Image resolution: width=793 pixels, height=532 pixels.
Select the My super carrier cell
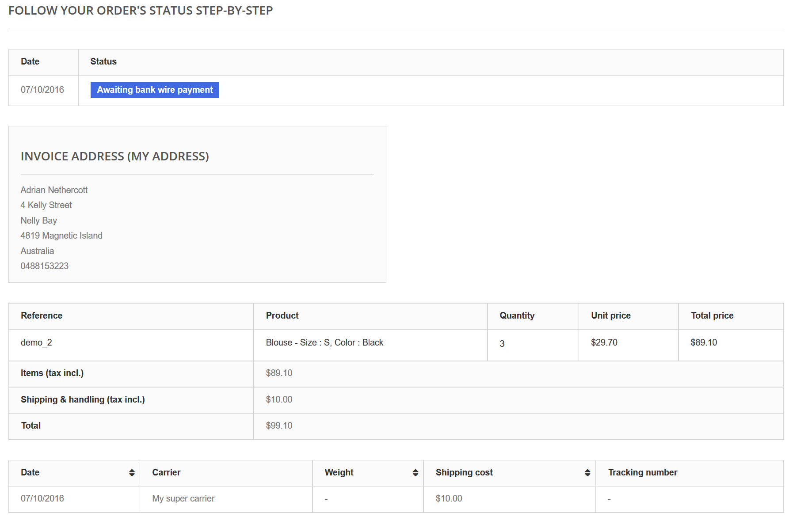(183, 498)
